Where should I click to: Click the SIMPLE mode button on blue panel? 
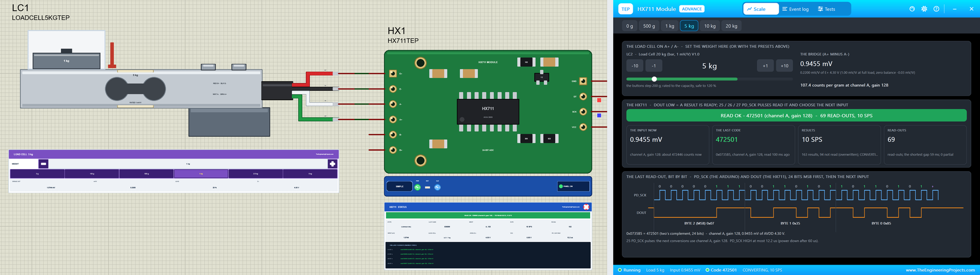pyautogui.click(x=400, y=187)
